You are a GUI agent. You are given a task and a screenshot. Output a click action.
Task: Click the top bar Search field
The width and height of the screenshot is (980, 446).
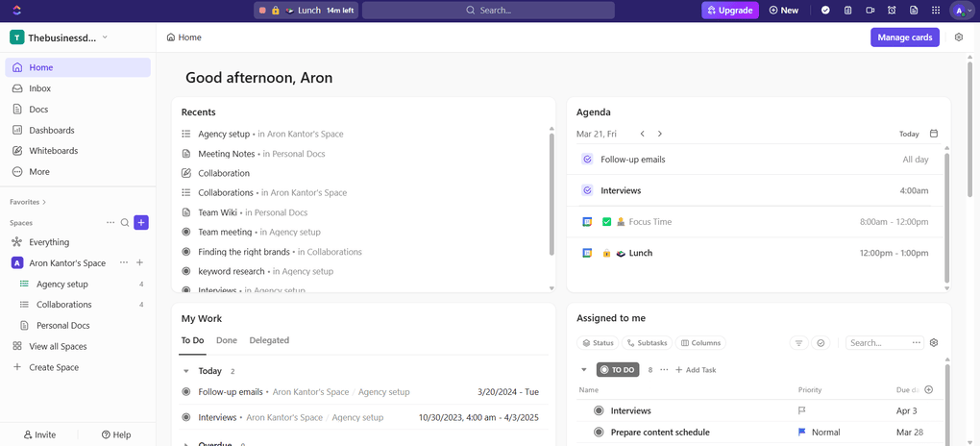pyautogui.click(x=488, y=10)
